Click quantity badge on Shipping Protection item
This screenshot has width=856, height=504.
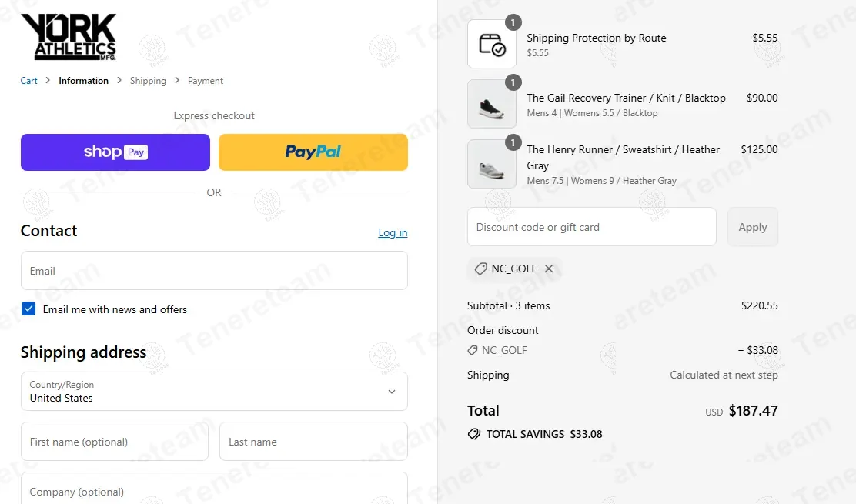pyautogui.click(x=513, y=22)
